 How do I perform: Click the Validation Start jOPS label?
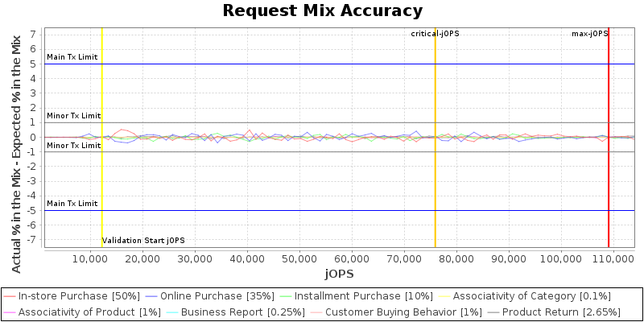point(143,241)
